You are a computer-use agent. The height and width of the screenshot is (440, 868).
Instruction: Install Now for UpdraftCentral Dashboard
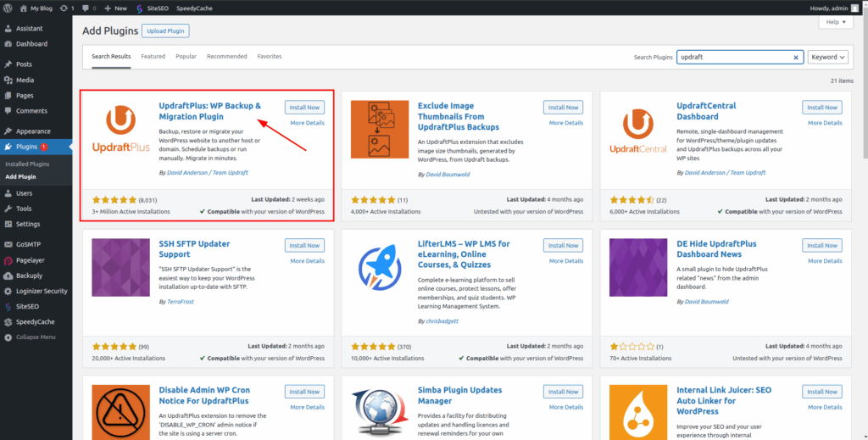tap(822, 108)
